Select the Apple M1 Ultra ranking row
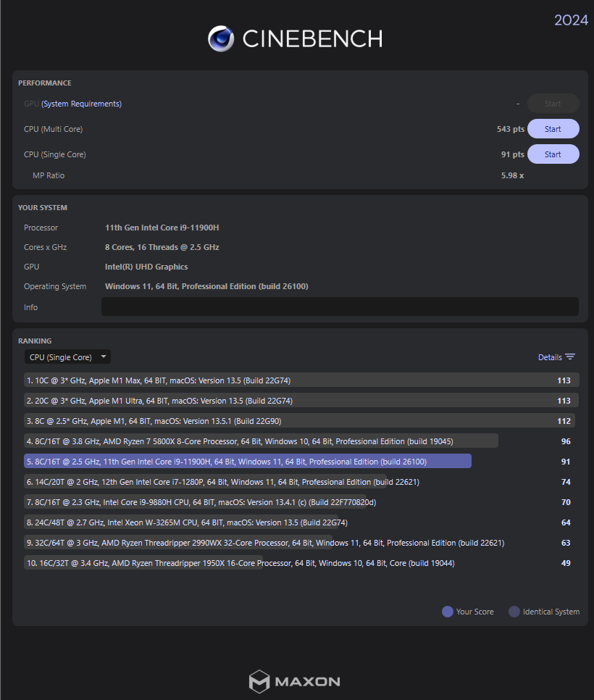The width and height of the screenshot is (594, 700). click(x=290, y=401)
